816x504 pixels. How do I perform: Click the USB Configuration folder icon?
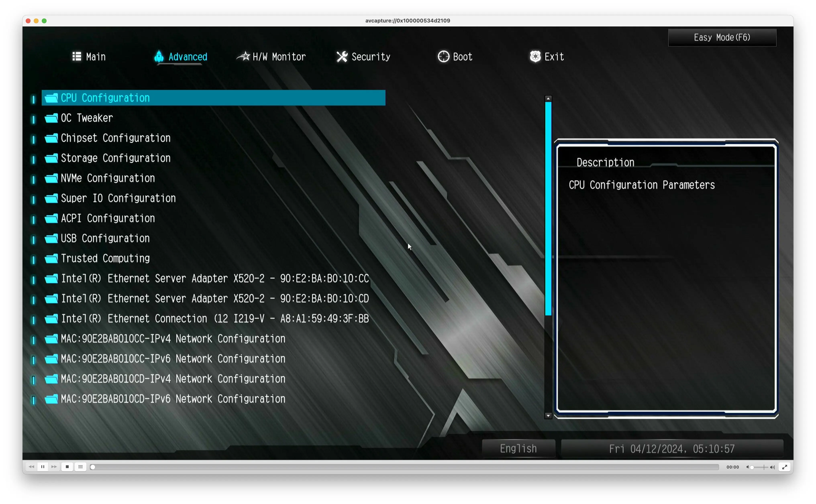point(51,238)
